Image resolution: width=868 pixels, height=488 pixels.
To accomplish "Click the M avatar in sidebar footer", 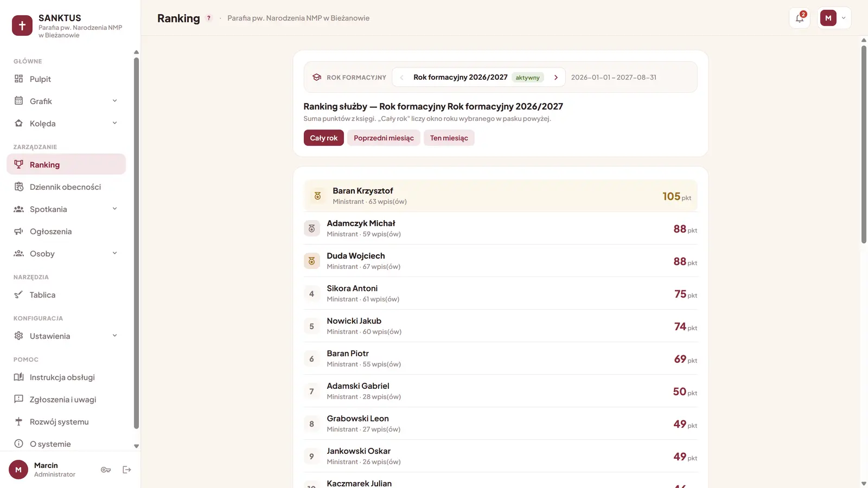I will coord(18,470).
